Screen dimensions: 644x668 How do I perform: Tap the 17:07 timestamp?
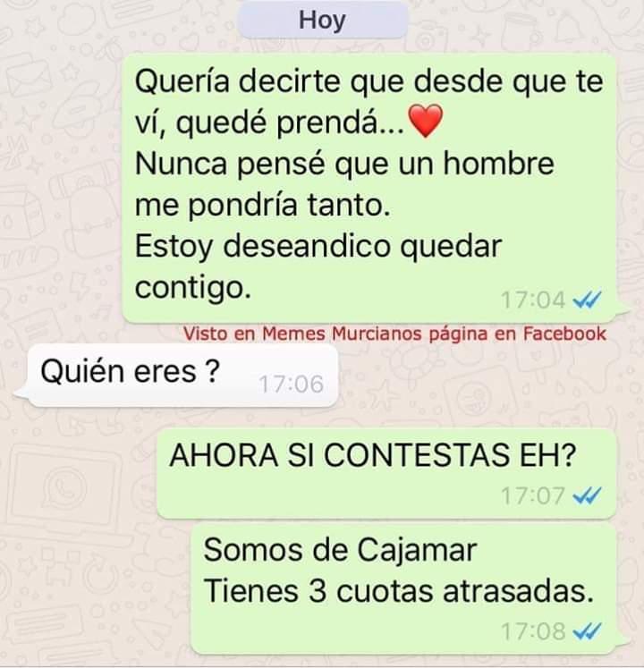coord(533,496)
